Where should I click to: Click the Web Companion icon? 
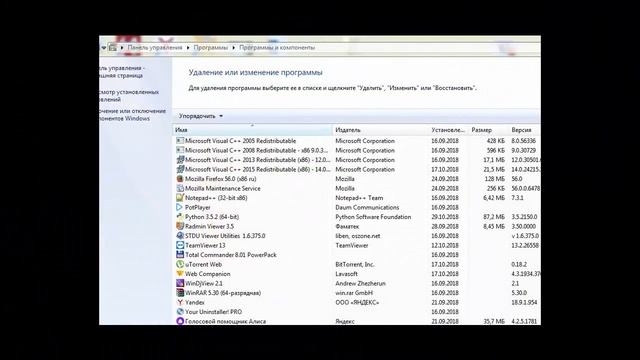180,273
